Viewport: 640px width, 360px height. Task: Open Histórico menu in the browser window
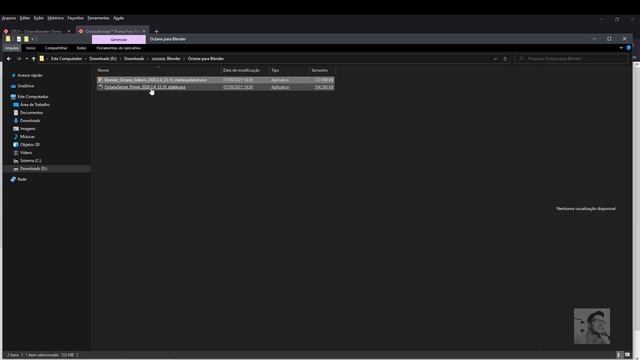click(56, 18)
